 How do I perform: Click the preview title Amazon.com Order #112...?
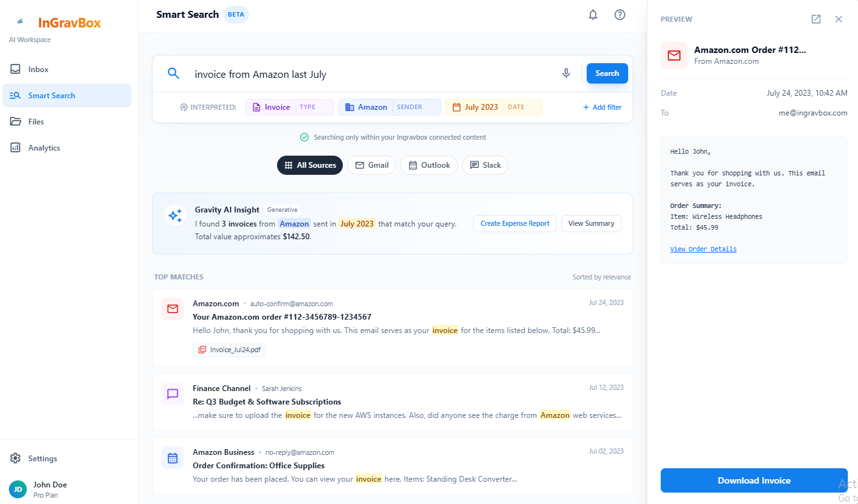coord(750,50)
